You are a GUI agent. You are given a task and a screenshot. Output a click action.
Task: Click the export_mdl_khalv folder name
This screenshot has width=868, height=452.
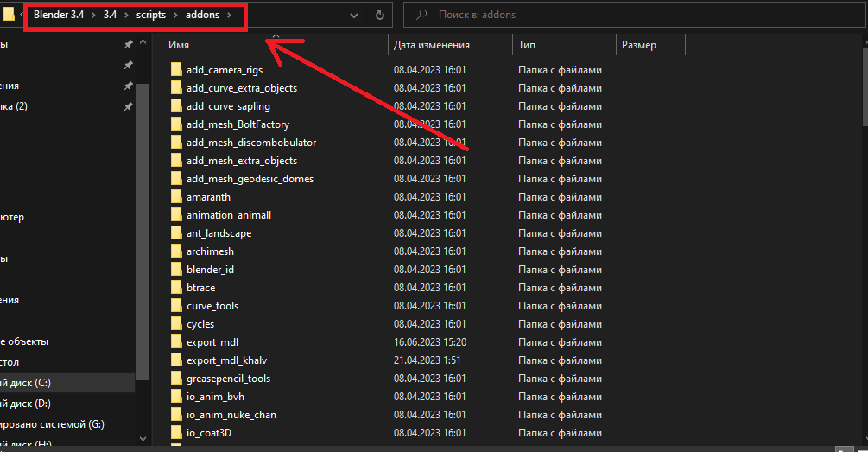coord(226,360)
